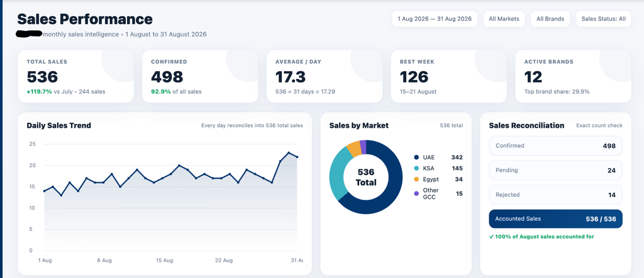
Task: Select the Confirmed 498 card
Action: pyautogui.click(x=200, y=76)
